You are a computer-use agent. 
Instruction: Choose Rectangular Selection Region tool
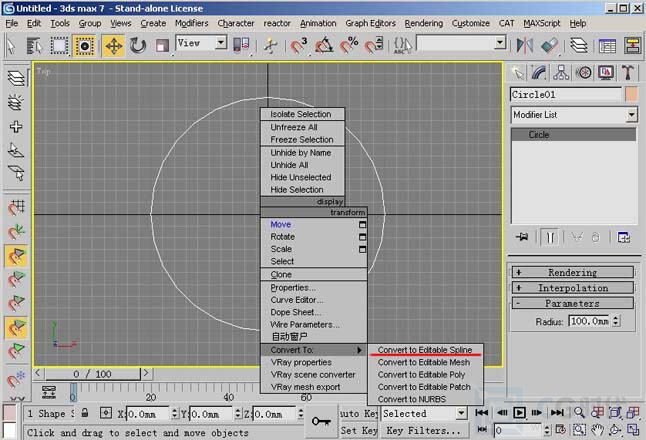point(59,45)
